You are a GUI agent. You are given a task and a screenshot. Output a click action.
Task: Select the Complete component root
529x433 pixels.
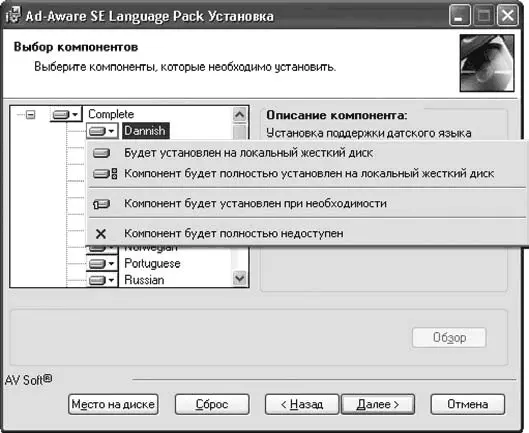[111, 114]
